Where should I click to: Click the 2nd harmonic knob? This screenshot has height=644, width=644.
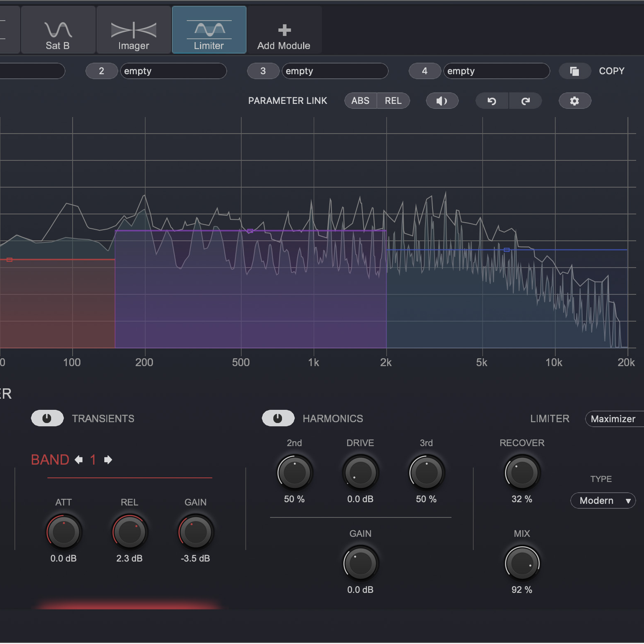pyautogui.click(x=294, y=472)
